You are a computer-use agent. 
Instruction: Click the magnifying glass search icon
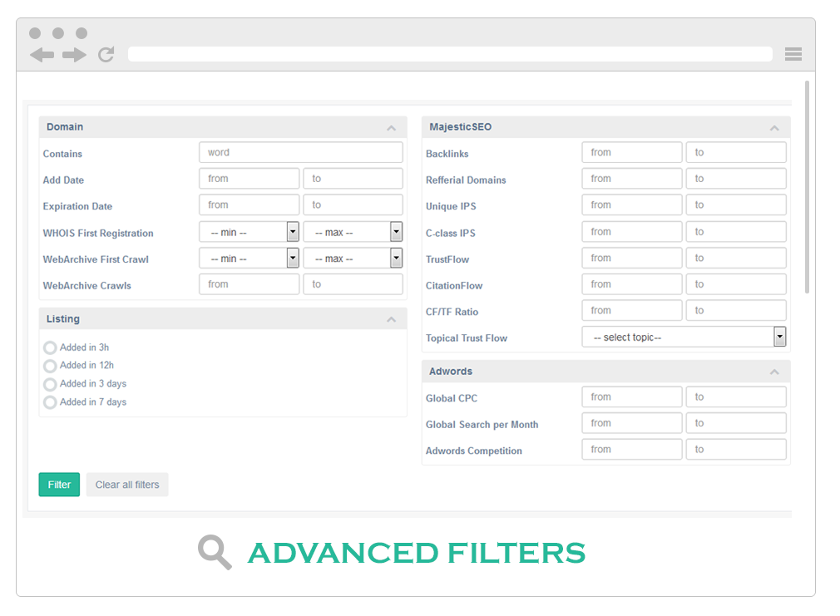pyautogui.click(x=215, y=552)
